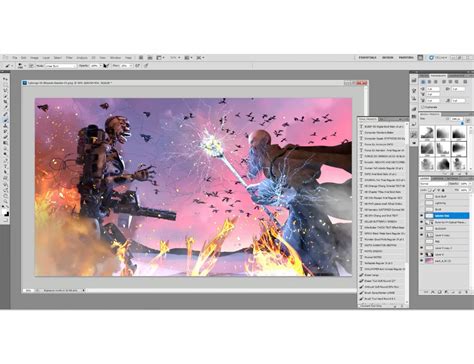474x364 pixels.
Task: Hide the highlighted blue selected layer
Action: coord(421,216)
